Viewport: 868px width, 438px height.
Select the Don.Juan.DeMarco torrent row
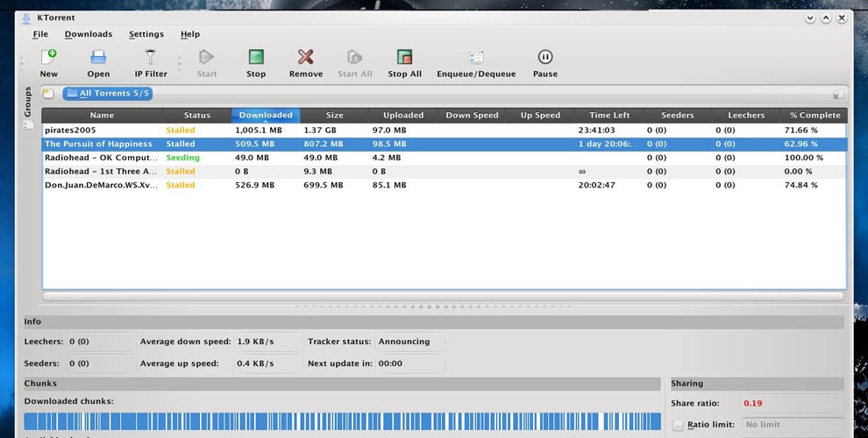(101, 186)
